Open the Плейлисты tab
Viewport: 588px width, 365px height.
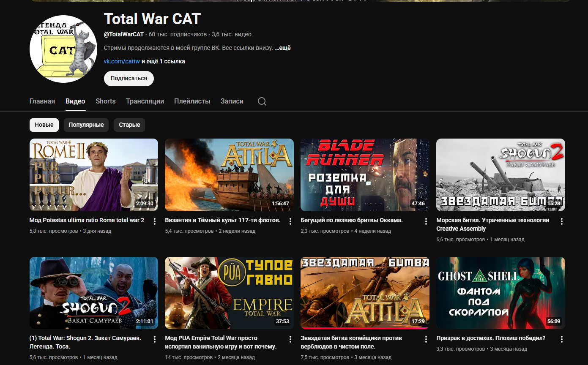pyautogui.click(x=192, y=101)
